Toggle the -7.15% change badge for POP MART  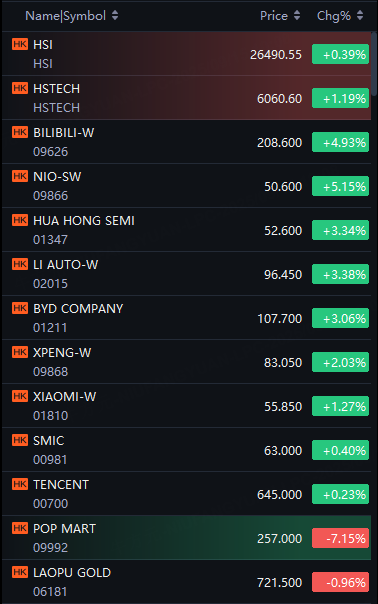click(340, 538)
